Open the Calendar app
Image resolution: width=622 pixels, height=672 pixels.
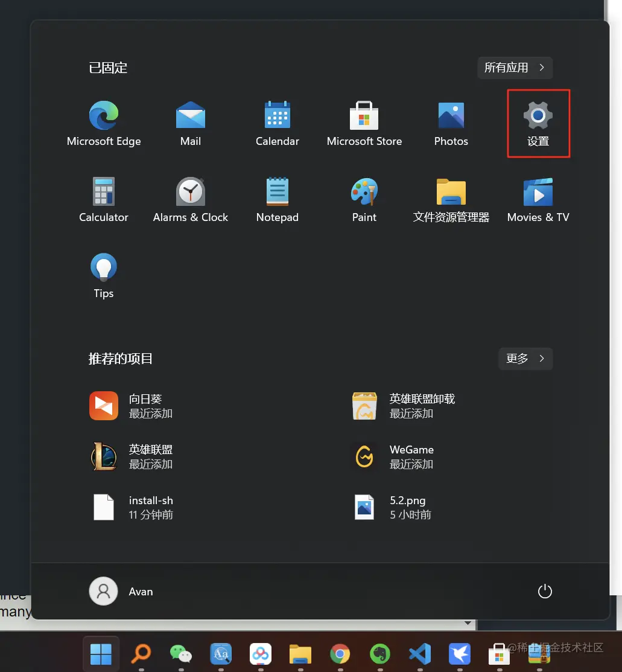click(277, 123)
